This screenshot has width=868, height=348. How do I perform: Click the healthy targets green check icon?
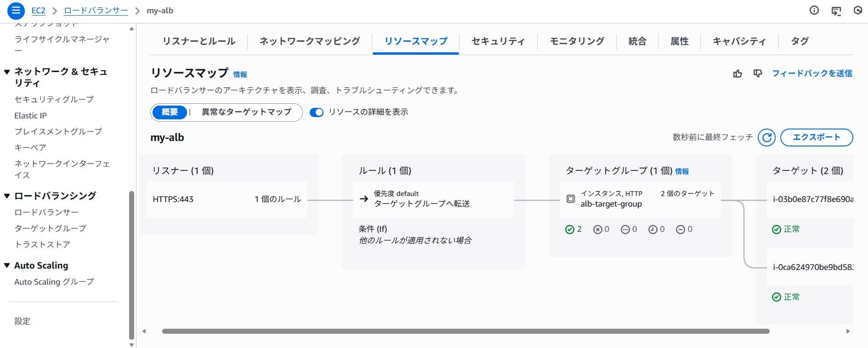570,229
